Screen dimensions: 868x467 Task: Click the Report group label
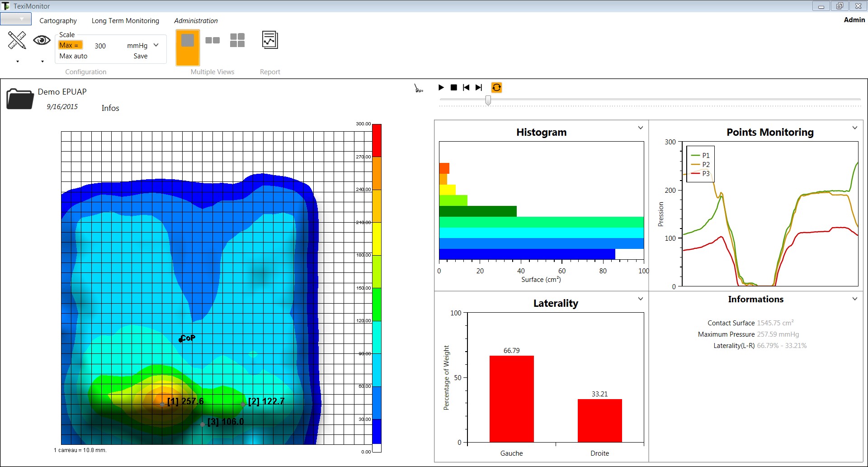[x=270, y=72]
